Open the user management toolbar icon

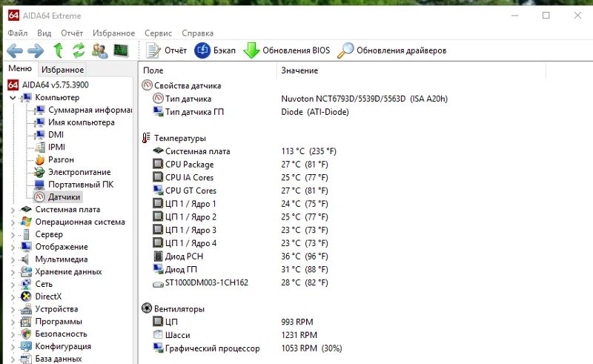tap(100, 50)
